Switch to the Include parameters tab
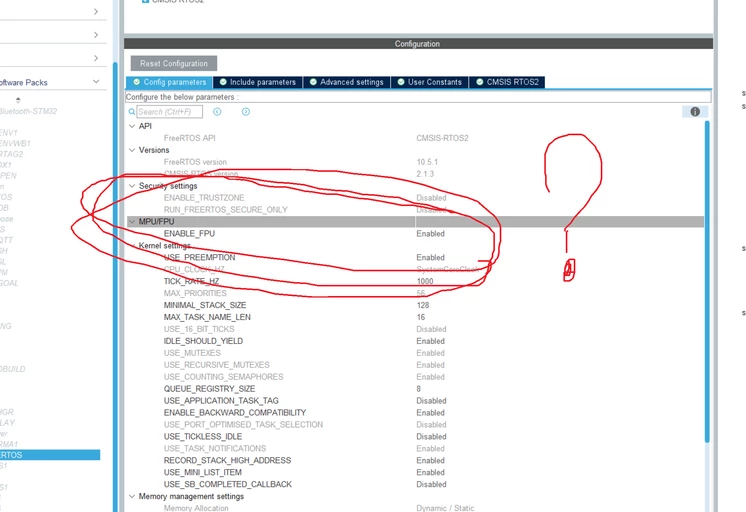This screenshot has height=512, width=746. (x=257, y=82)
